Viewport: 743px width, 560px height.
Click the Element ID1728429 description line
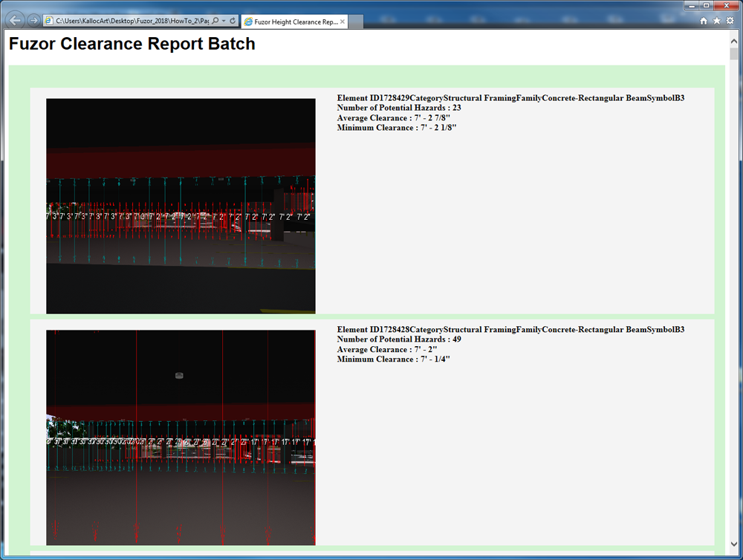511,98
